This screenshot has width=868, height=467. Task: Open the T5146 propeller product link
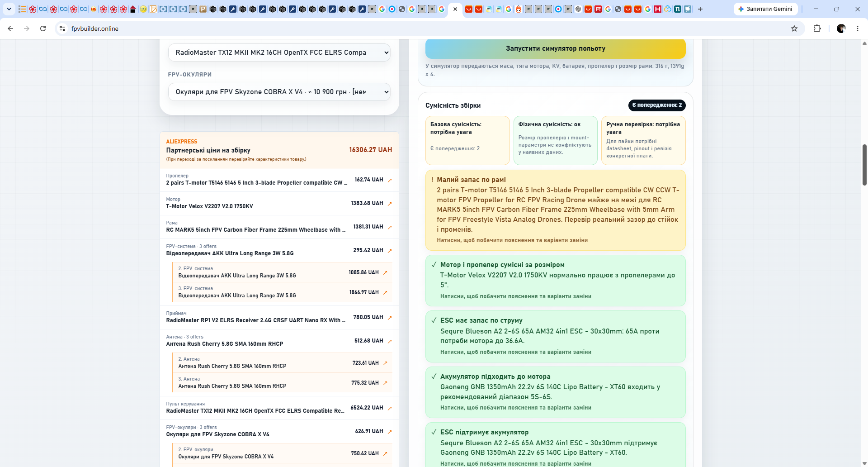[257, 183]
